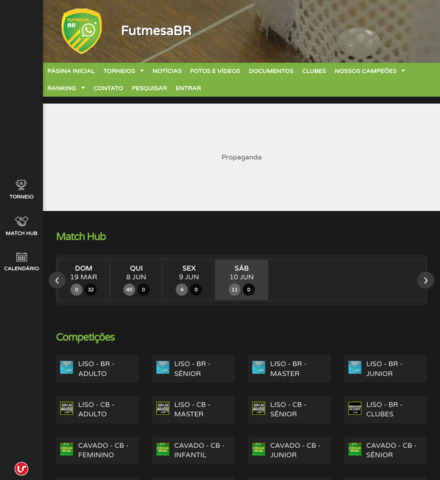Click the gray 11 count badge under 10 JUN
This screenshot has width=440, height=480.
(x=234, y=289)
